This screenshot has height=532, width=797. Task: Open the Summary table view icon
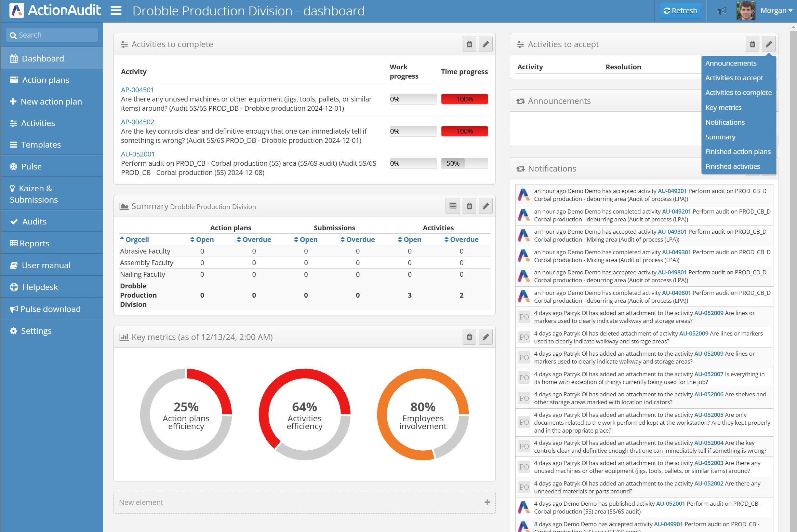point(453,206)
